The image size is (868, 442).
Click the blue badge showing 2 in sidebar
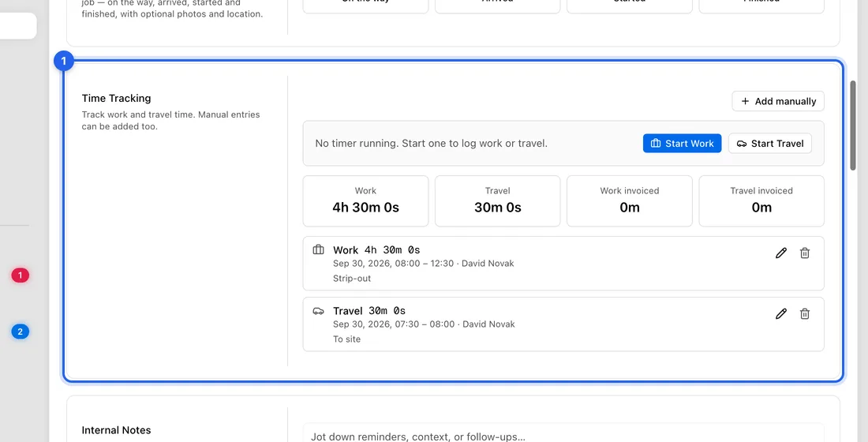point(21,331)
